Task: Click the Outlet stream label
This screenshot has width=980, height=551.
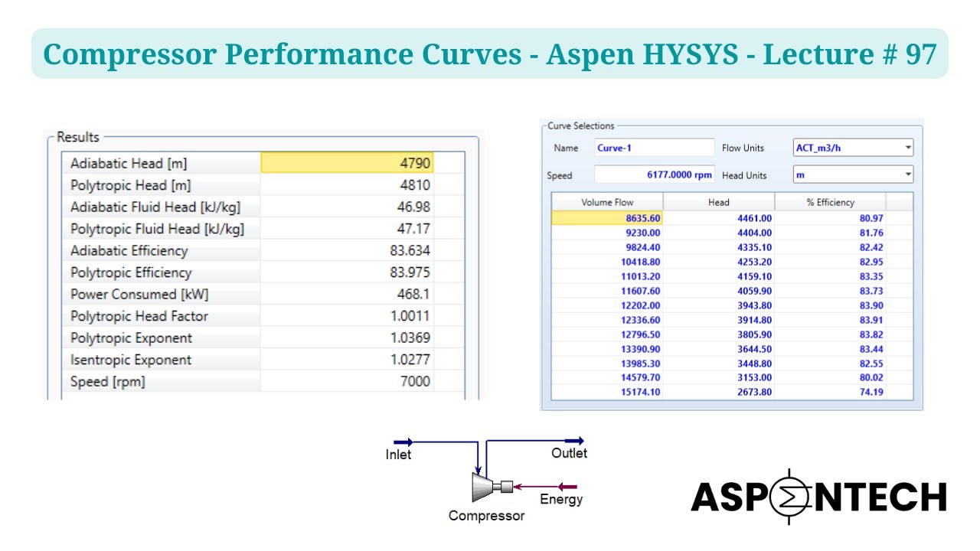Action: tap(570, 453)
